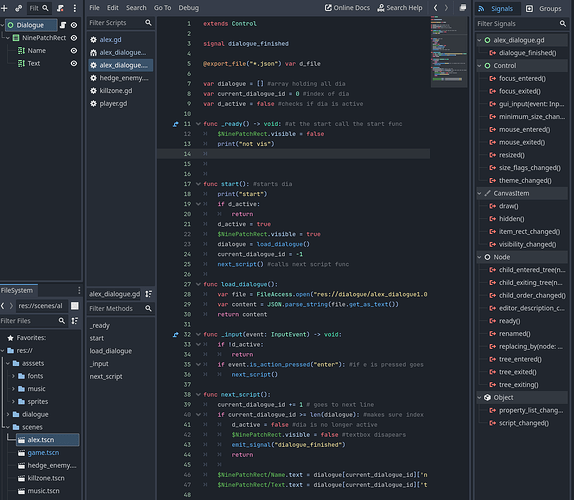The width and height of the screenshot is (574, 500).
Task: Open the Debug menu
Action: [x=189, y=8]
